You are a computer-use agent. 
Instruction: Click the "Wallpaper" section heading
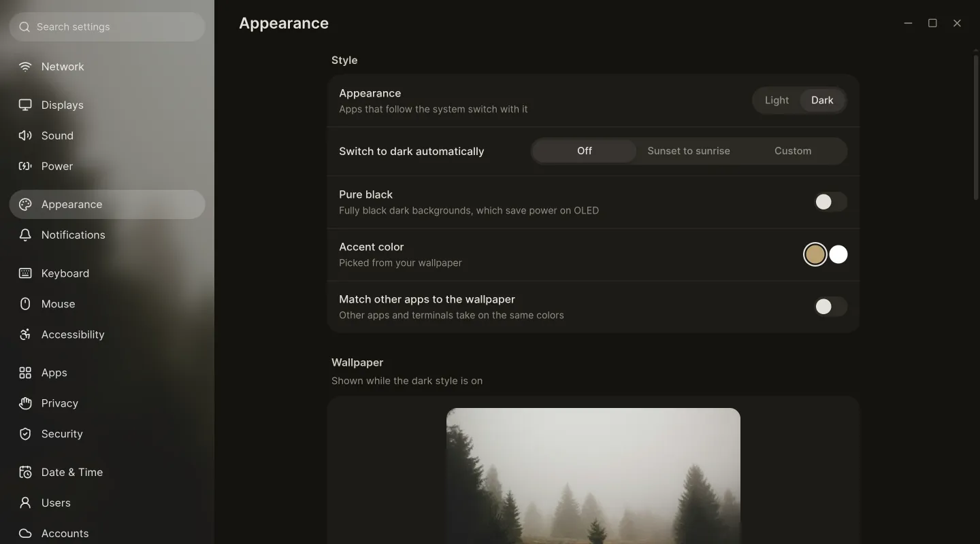point(357,362)
